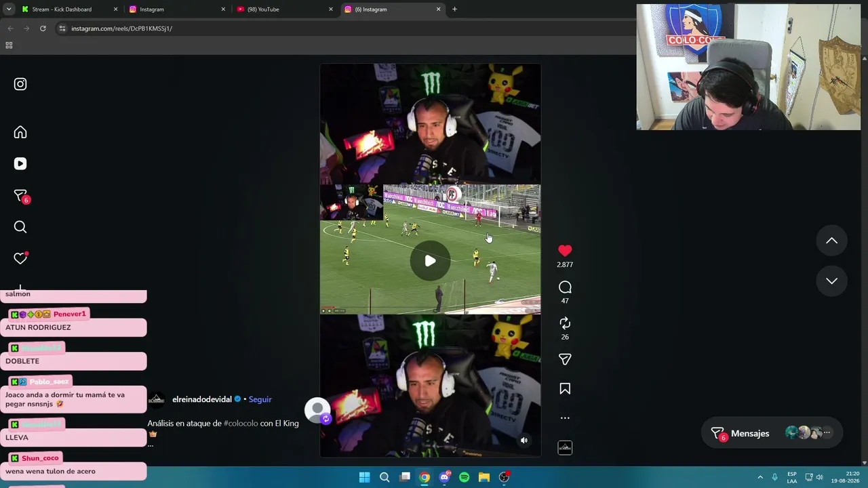This screenshot has height=488, width=868.
Task: Open Task View on the taskbar
Action: tap(405, 477)
